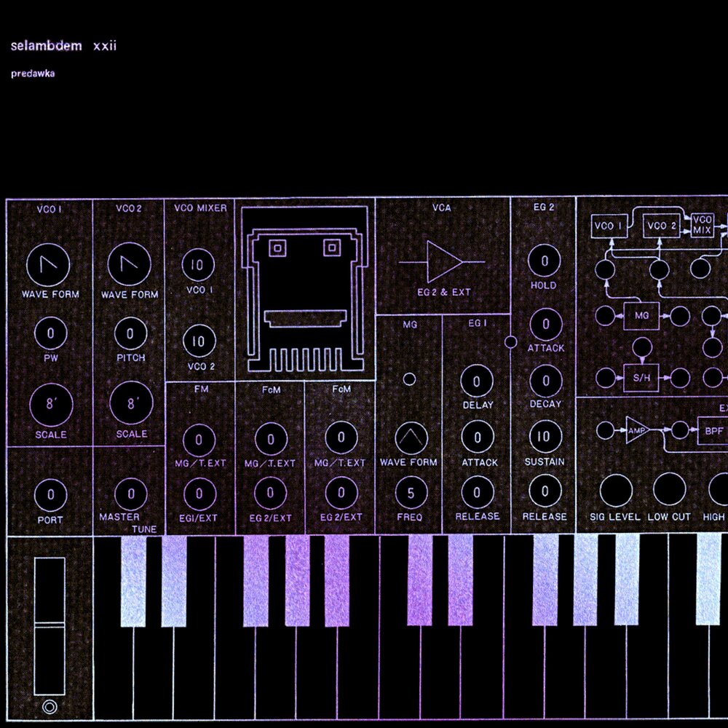Click the VCO 2 wave form knob
728x728 pixels.
click(130, 264)
